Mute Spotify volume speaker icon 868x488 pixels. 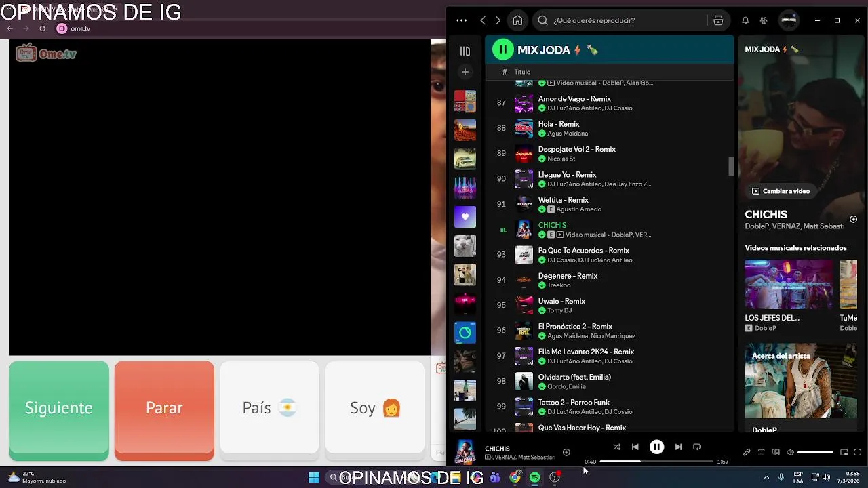(x=790, y=452)
